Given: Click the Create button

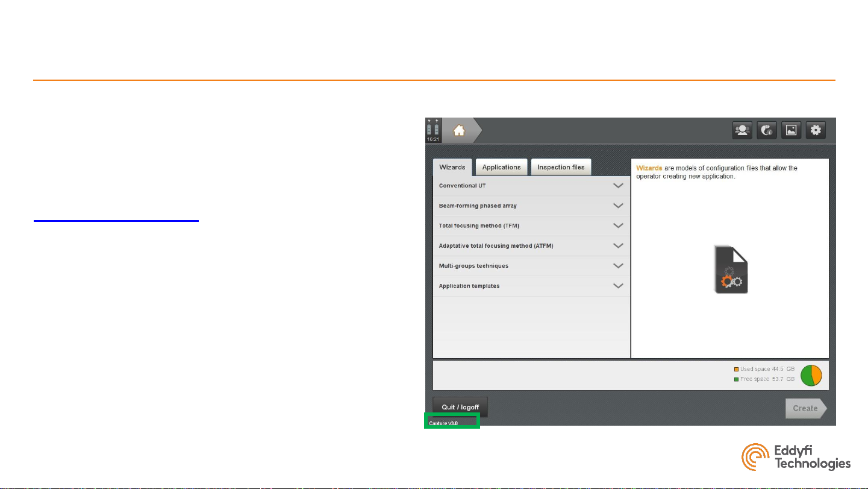Looking at the screenshot, I should 805,408.
